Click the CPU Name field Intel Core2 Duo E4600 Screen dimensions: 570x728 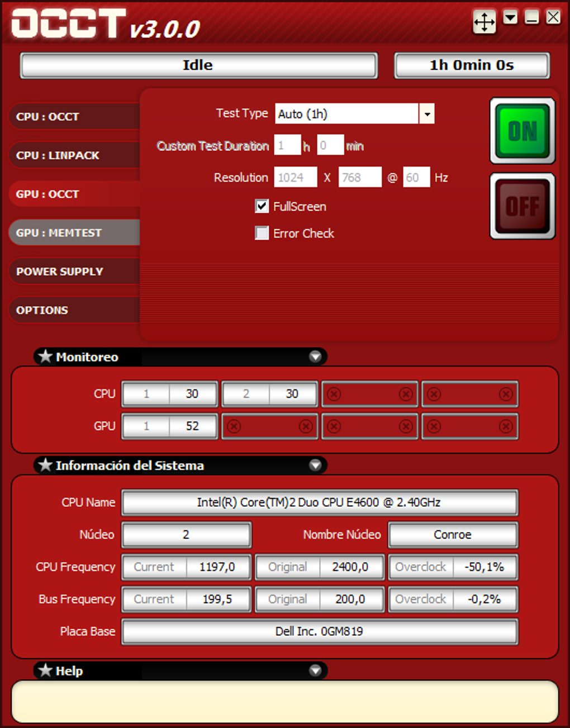[x=320, y=503]
